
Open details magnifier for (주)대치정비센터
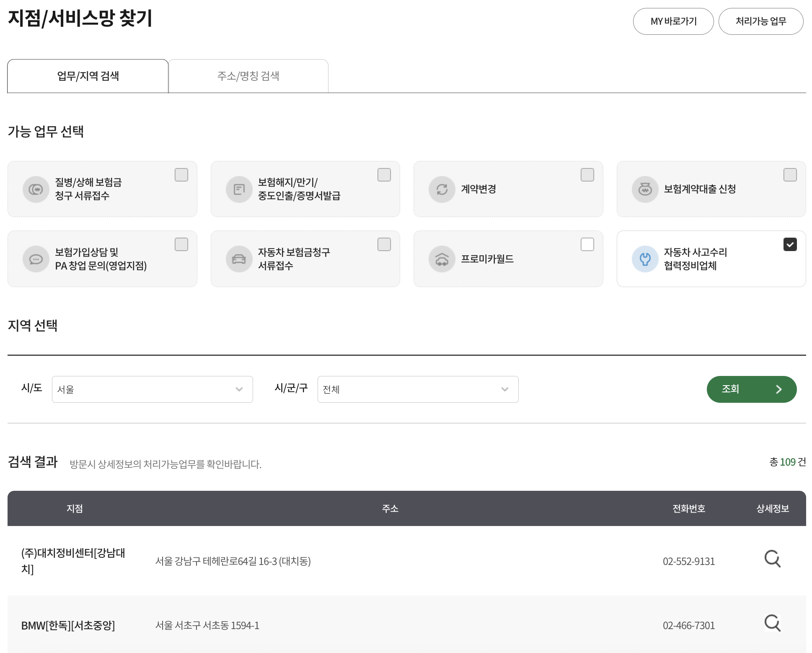coord(772,559)
